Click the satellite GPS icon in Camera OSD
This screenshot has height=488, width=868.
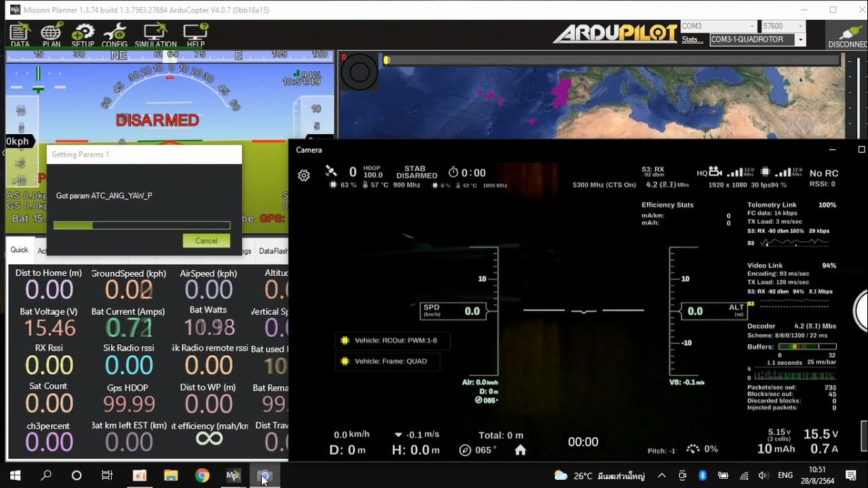[331, 171]
